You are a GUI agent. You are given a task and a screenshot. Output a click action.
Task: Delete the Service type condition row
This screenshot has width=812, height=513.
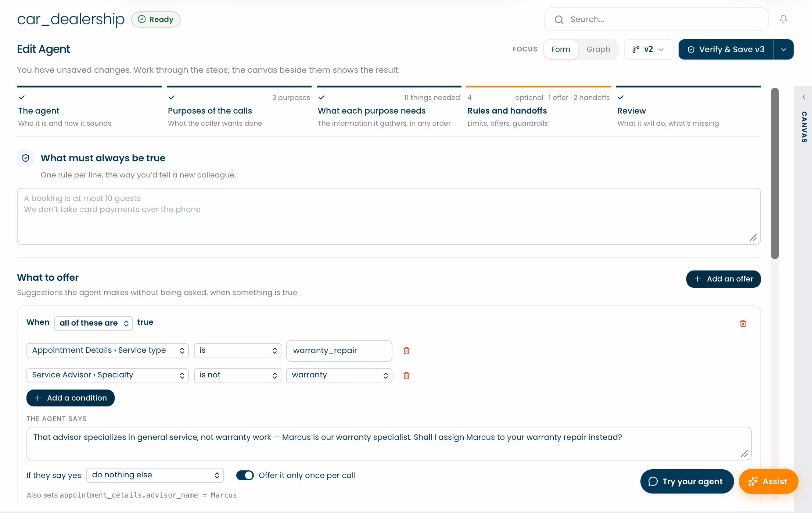pos(406,351)
